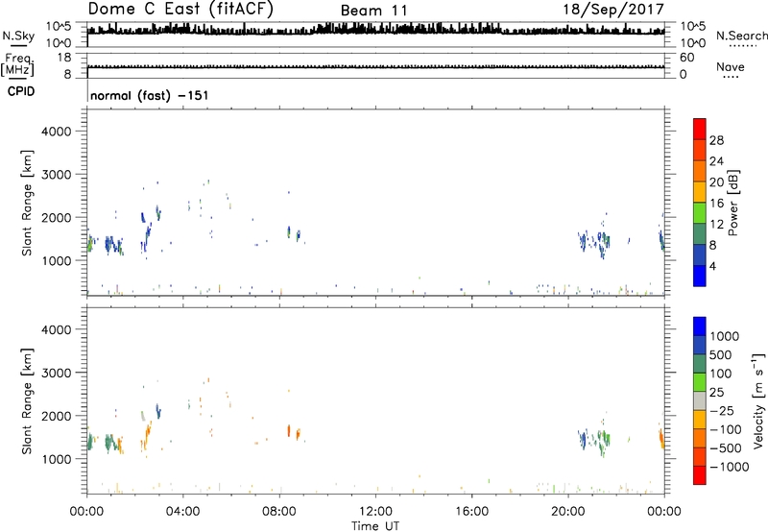
Task: Click the red top segment of power colorbar
Action: pyautogui.click(x=700, y=130)
